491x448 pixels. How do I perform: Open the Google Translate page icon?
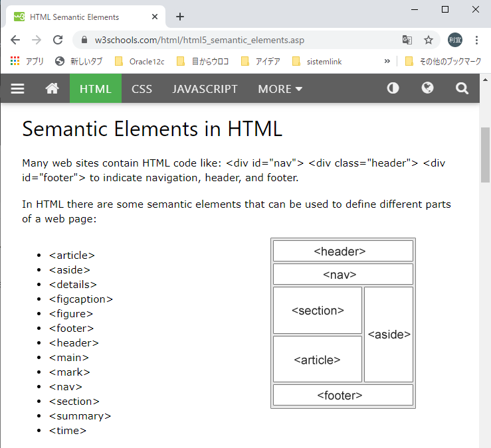click(407, 40)
